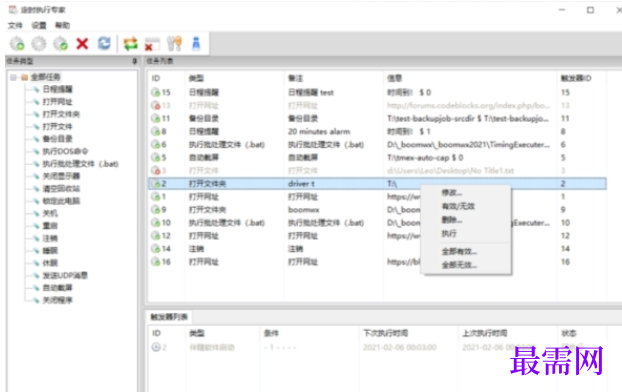622x392 pixels.
Task: Click the status icon of task row 14
Action: point(156,249)
